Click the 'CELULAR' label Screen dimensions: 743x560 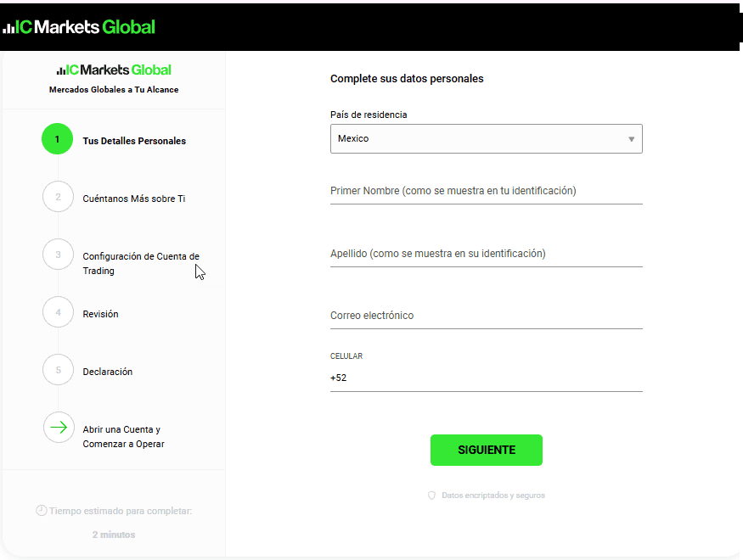point(346,356)
